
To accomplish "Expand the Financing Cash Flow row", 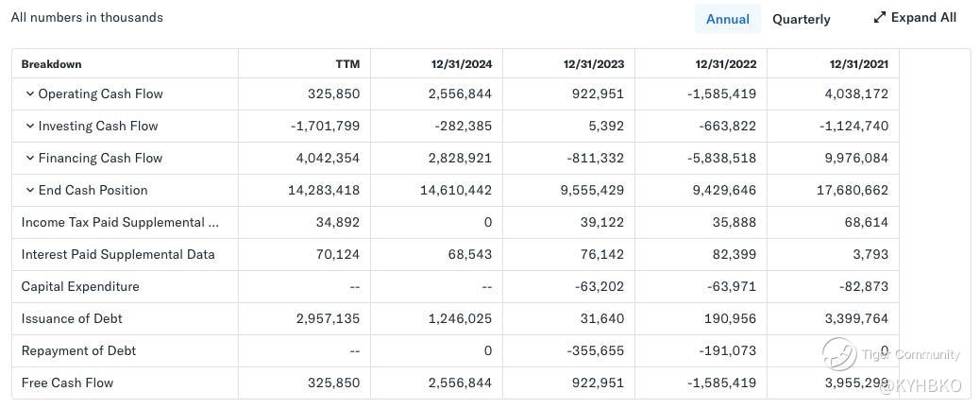I will click(x=30, y=159).
